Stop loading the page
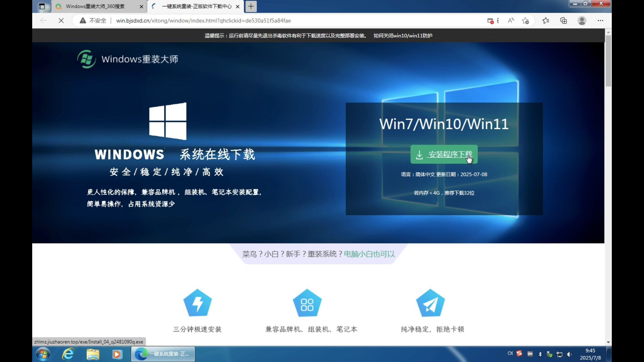This screenshot has height=362, width=644. (x=61, y=20)
